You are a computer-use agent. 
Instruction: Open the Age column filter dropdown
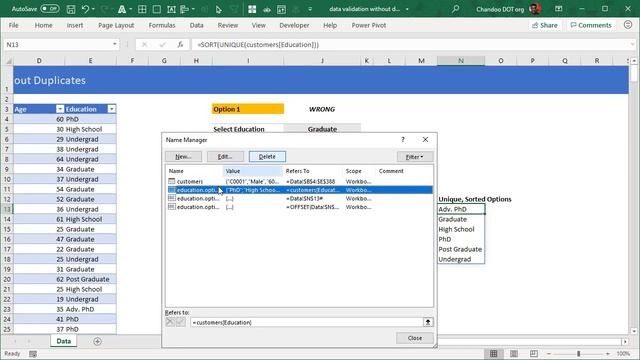point(60,109)
